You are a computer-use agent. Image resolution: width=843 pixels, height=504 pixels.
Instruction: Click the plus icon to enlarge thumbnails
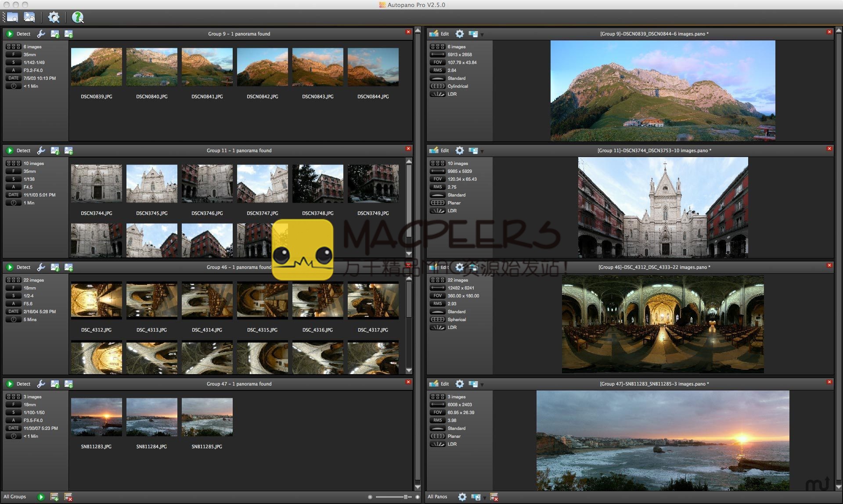[417, 497]
